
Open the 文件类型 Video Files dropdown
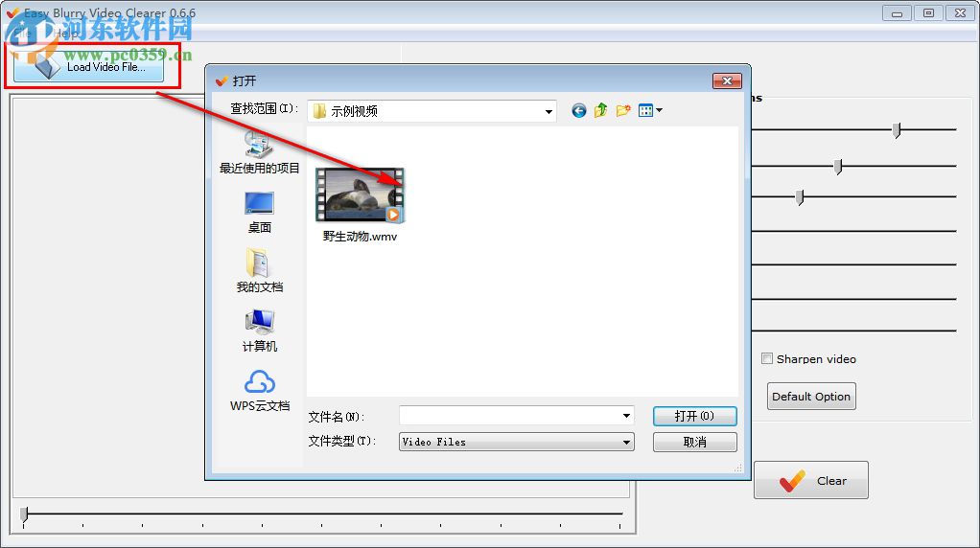[516, 442]
